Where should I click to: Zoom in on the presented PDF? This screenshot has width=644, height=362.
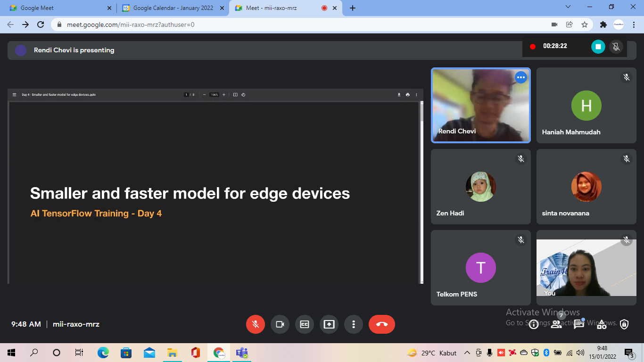click(x=224, y=95)
